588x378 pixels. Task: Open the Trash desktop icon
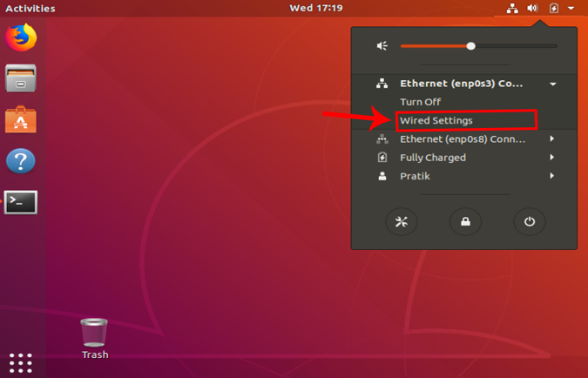click(94, 333)
